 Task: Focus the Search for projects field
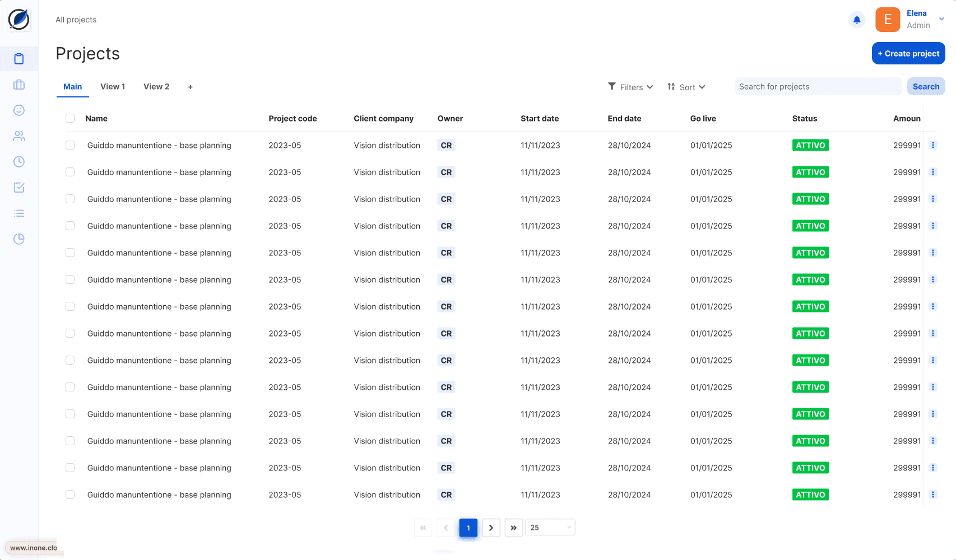pyautogui.click(x=818, y=86)
